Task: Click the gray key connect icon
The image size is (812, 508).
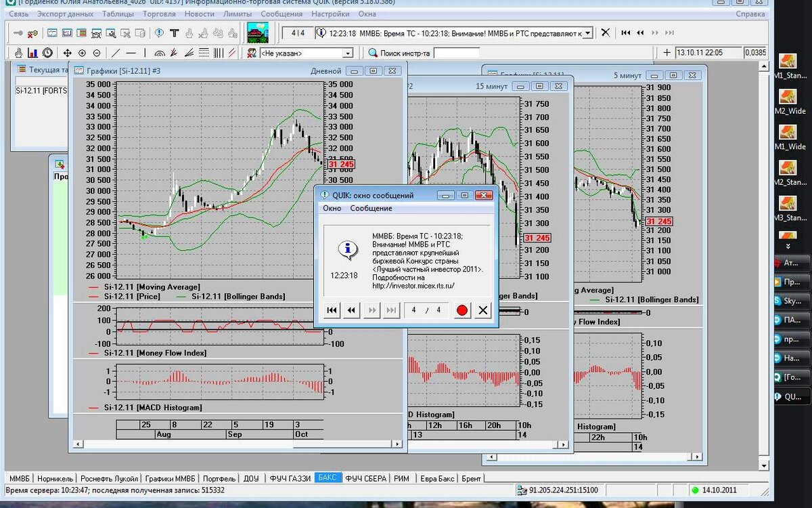Action: (x=18, y=33)
